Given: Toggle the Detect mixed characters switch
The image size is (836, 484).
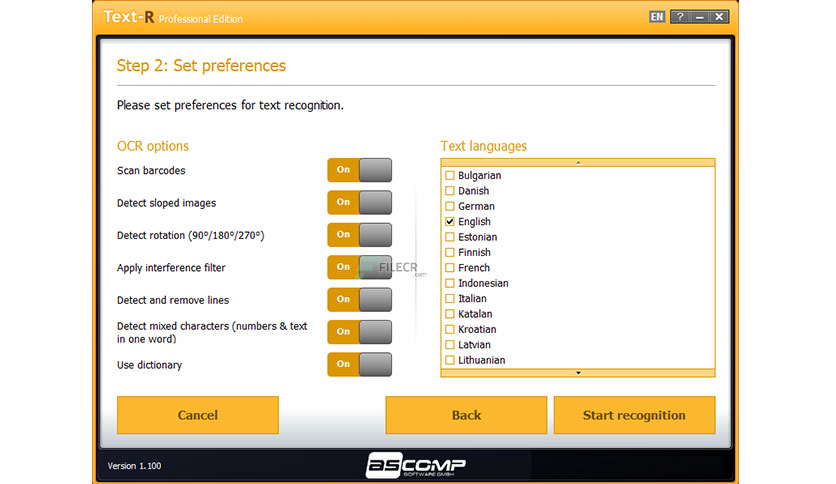Looking at the screenshot, I should (x=359, y=332).
